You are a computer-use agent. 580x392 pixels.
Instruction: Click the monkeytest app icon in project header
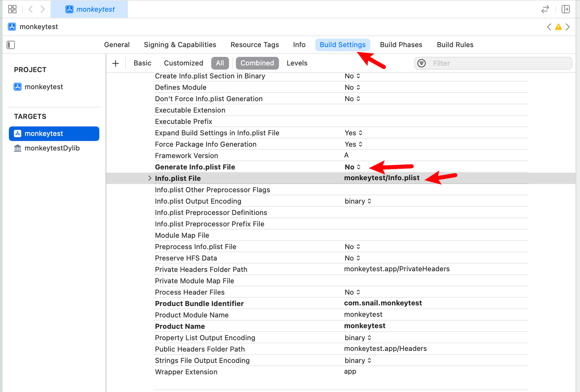pos(11,27)
